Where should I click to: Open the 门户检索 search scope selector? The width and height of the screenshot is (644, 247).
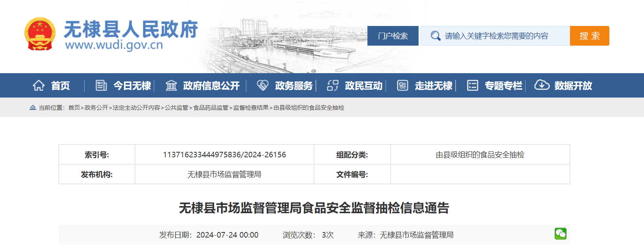(393, 36)
